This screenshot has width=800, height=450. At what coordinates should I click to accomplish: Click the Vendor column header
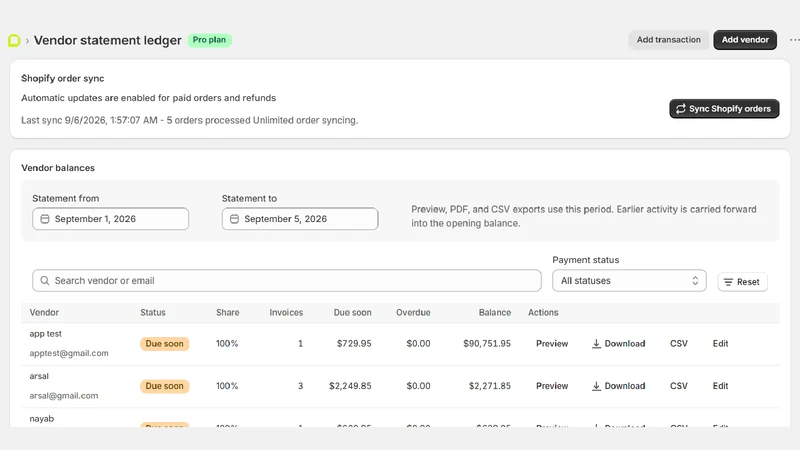44,312
